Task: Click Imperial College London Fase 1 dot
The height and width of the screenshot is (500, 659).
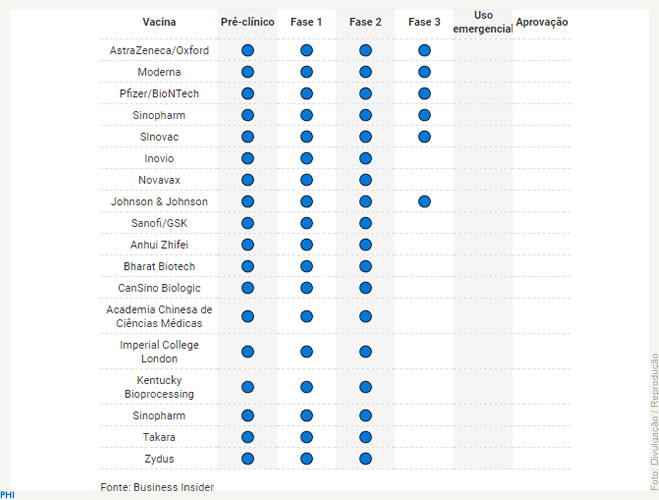Action: (306, 351)
